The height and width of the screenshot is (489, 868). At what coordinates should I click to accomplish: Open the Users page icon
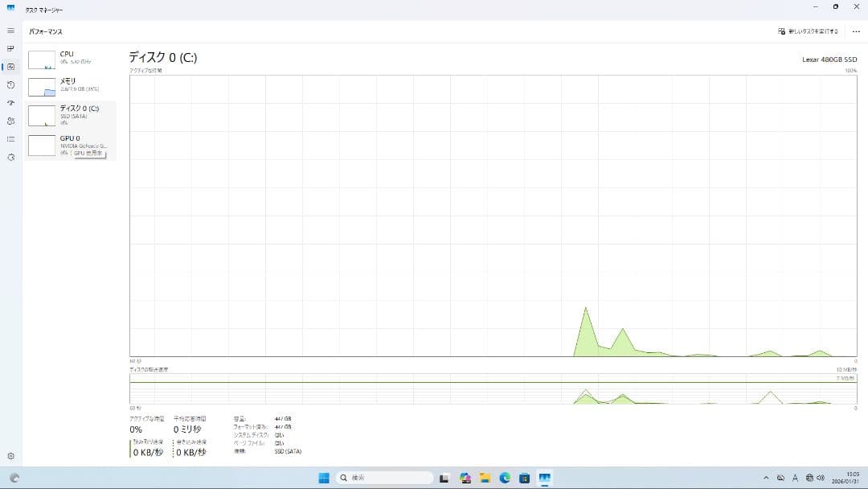tap(10, 121)
